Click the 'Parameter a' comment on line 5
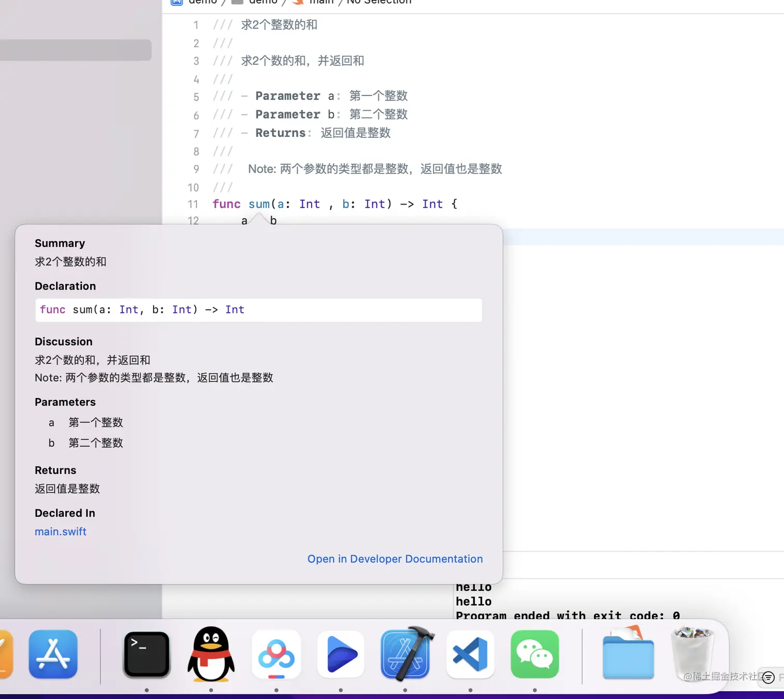784x699 pixels. pyautogui.click(x=310, y=96)
